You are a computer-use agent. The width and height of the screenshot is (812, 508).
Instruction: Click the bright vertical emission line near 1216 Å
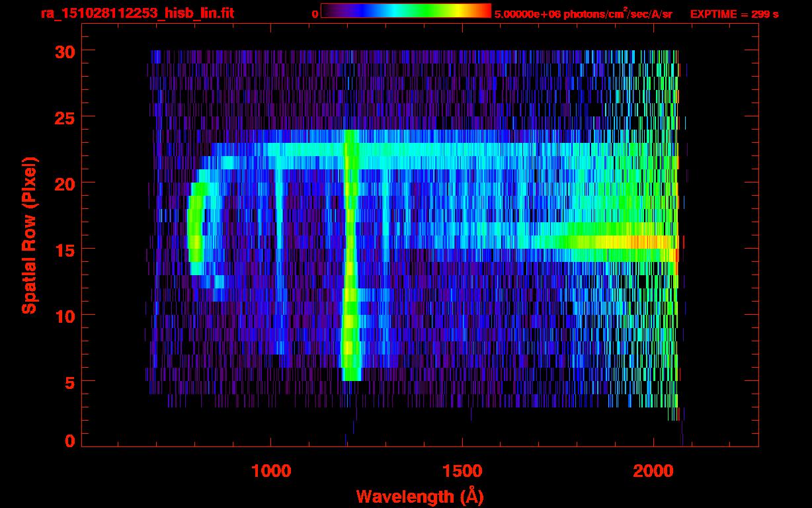pos(351,255)
